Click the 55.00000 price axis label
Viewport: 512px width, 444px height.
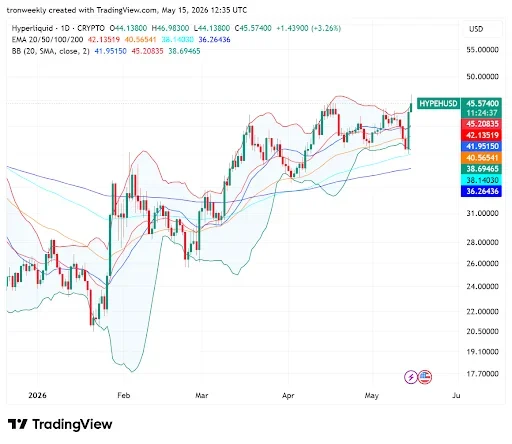point(482,50)
